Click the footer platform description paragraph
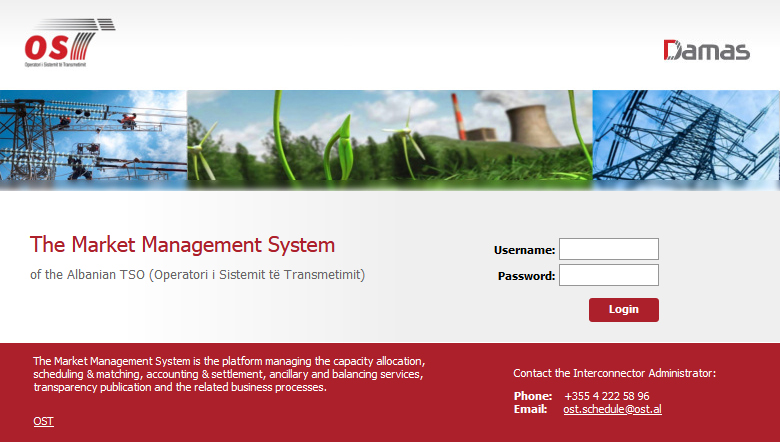The height and width of the screenshot is (442, 780). pyautogui.click(x=228, y=373)
